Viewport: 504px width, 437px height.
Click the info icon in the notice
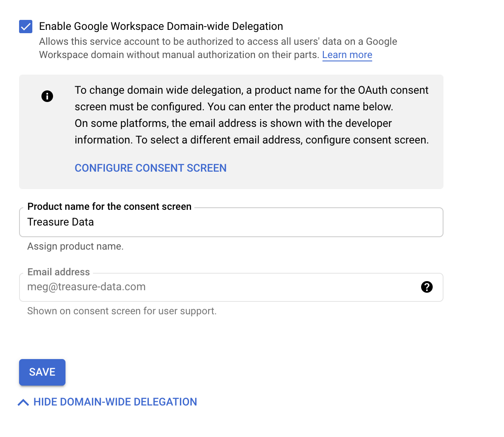click(x=47, y=96)
